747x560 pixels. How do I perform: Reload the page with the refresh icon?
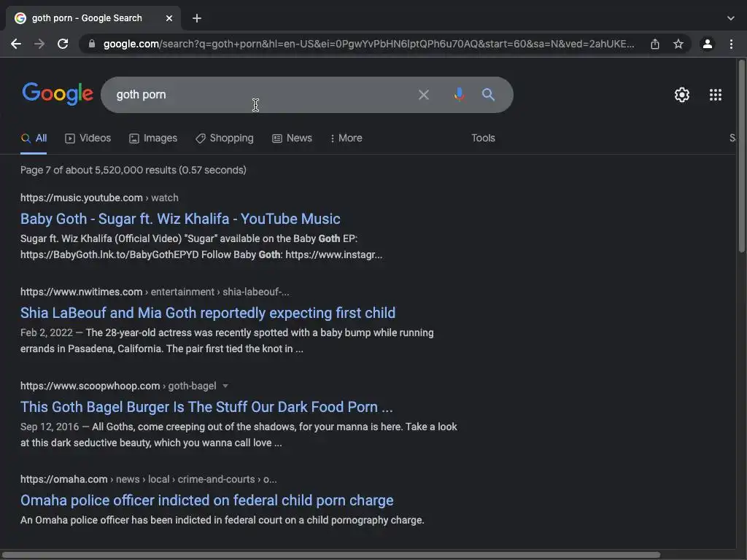tap(63, 44)
